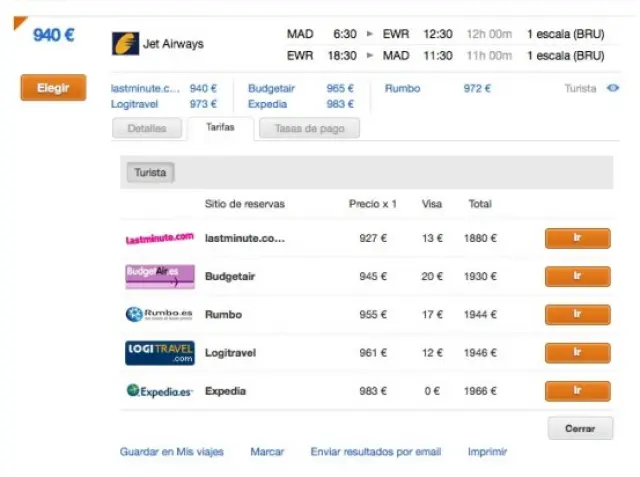The height and width of the screenshot is (477, 640).
Task: Open Budgetair 965 € summary link
Action: [x=301, y=88]
